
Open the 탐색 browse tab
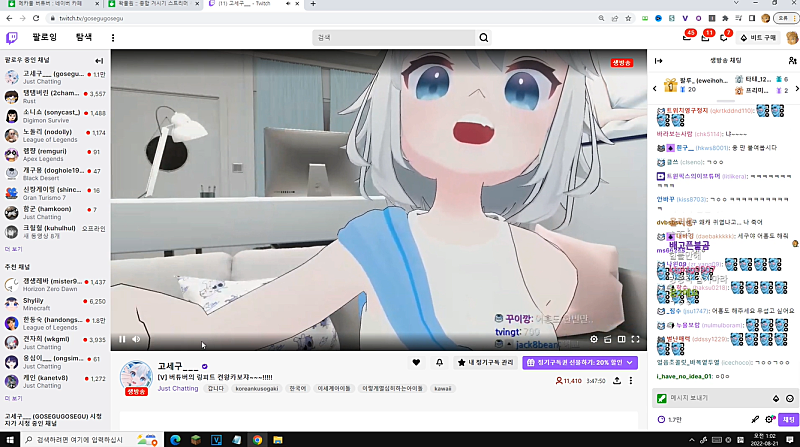pos(84,38)
